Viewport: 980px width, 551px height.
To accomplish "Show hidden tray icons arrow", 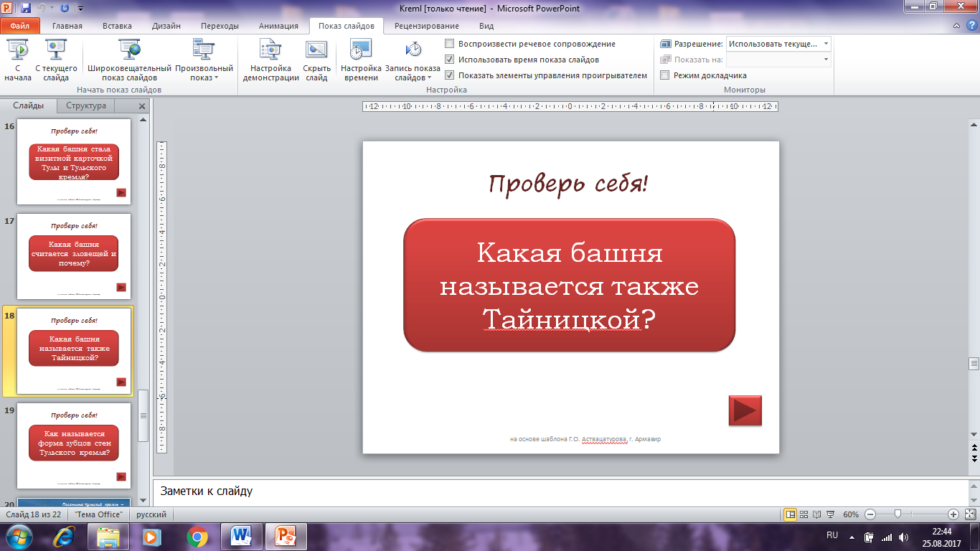I will (x=852, y=537).
